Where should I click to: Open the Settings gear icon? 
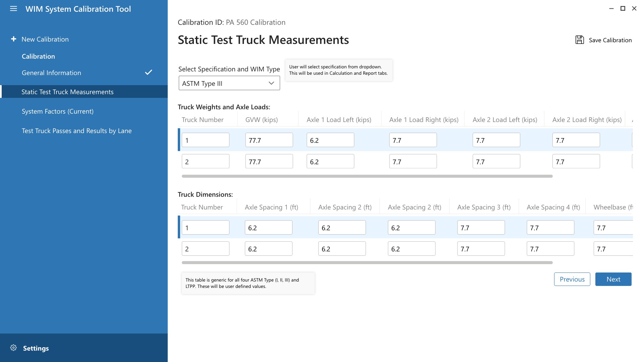13,348
